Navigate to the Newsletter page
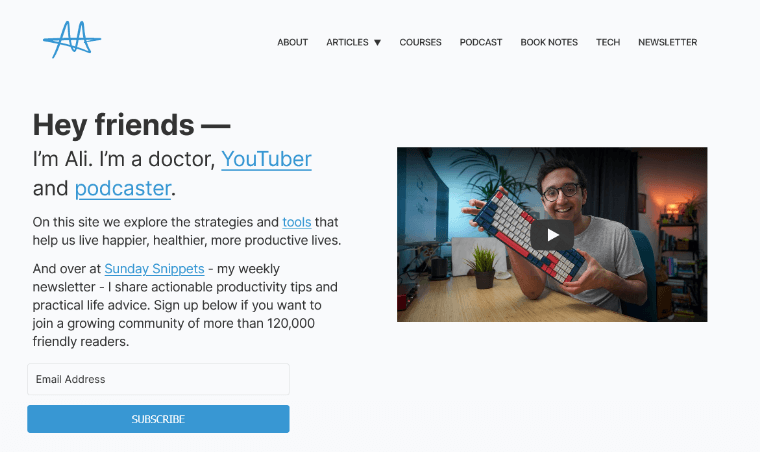This screenshot has width=760, height=452. click(667, 42)
